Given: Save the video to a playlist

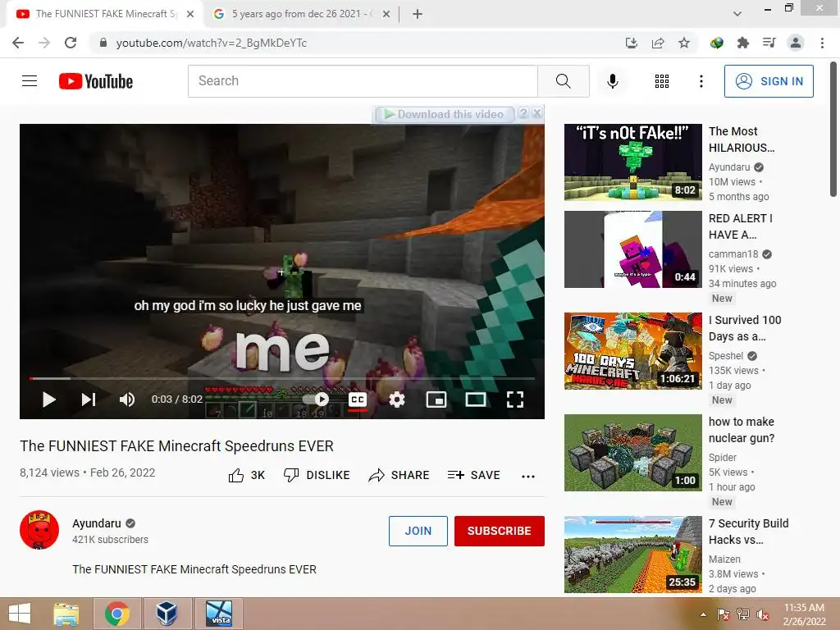Looking at the screenshot, I should pos(474,475).
